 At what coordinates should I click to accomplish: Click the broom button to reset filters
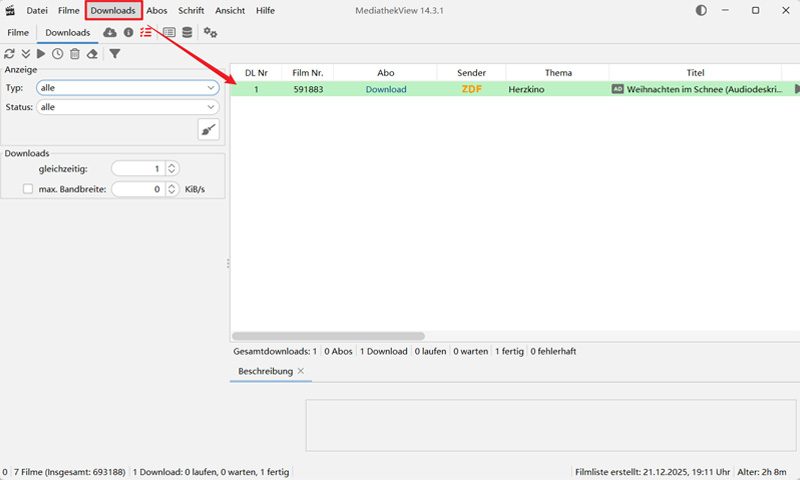tap(209, 130)
